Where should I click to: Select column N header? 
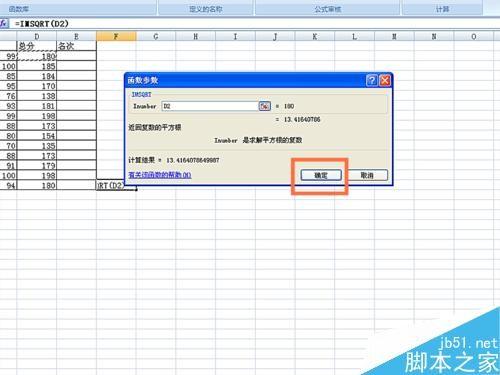pos(434,36)
